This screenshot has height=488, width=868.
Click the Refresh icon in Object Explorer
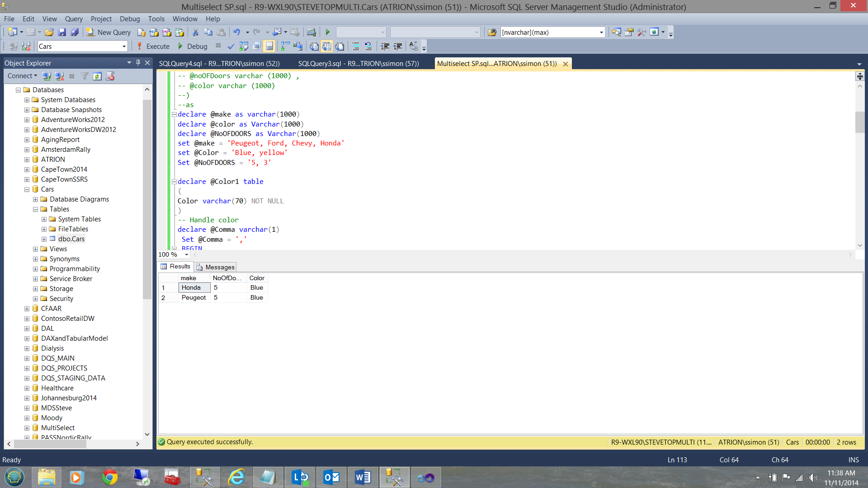point(97,76)
